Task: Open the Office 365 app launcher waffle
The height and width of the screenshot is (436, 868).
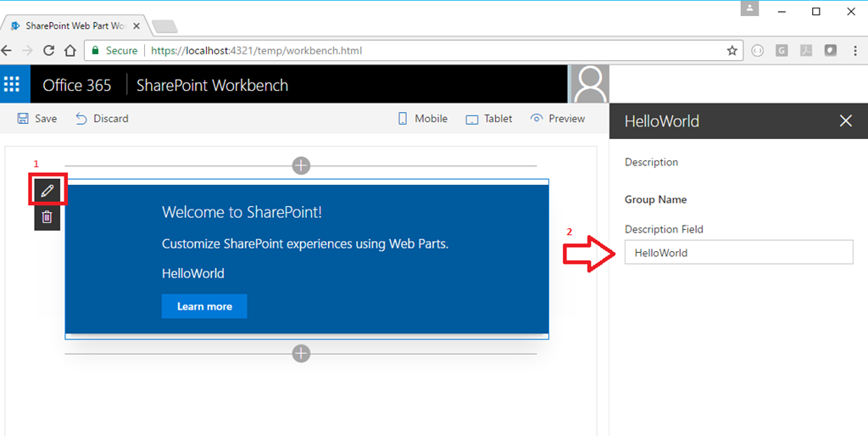Action: (12, 84)
